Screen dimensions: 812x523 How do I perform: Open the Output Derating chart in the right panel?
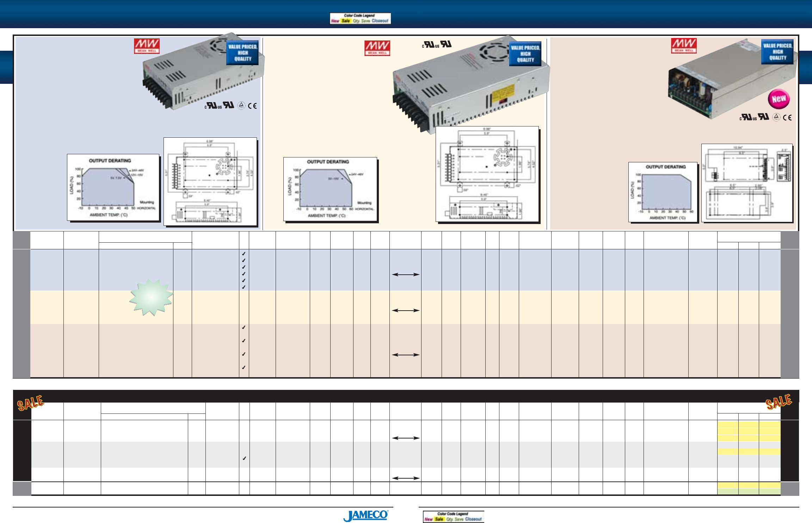663,192
